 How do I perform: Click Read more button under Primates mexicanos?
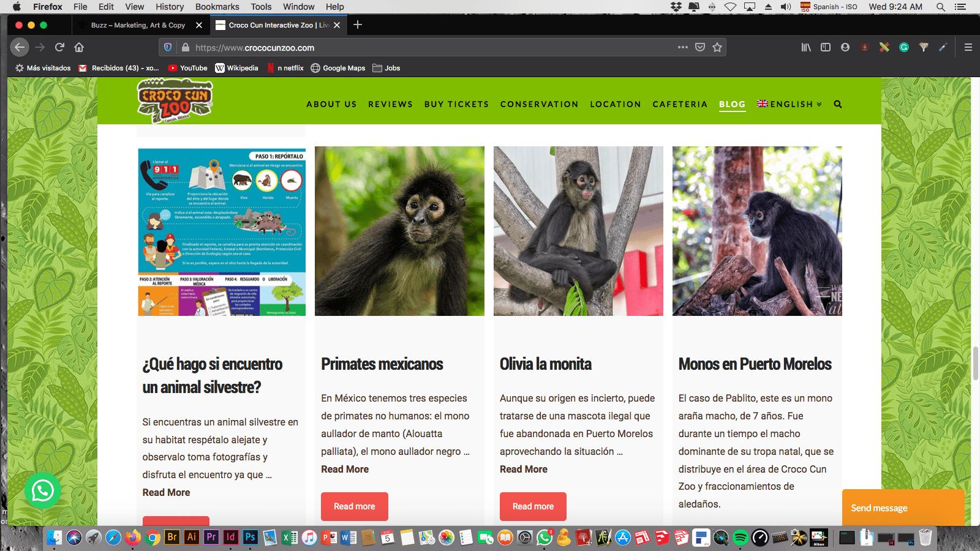click(x=354, y=506)
